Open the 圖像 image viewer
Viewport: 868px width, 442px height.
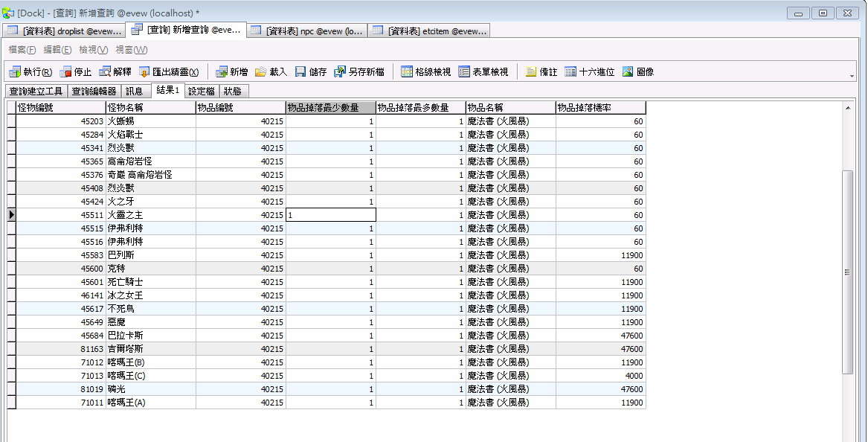638,72
